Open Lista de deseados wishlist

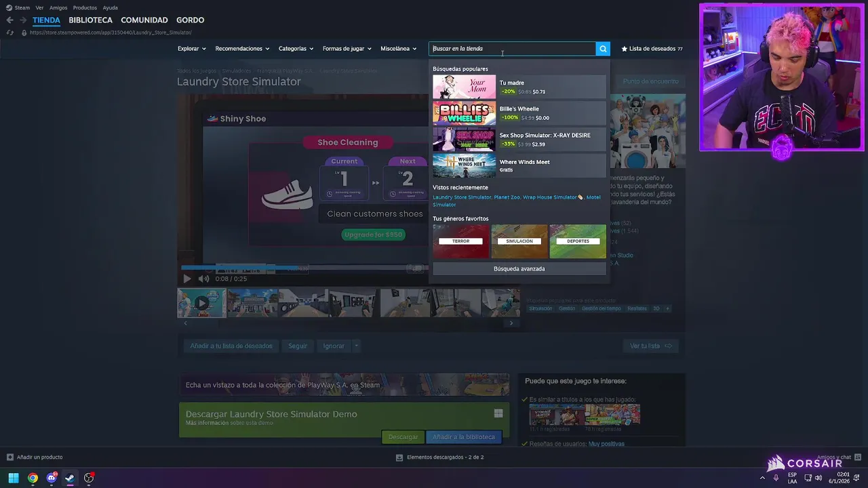tap(652, 49)
